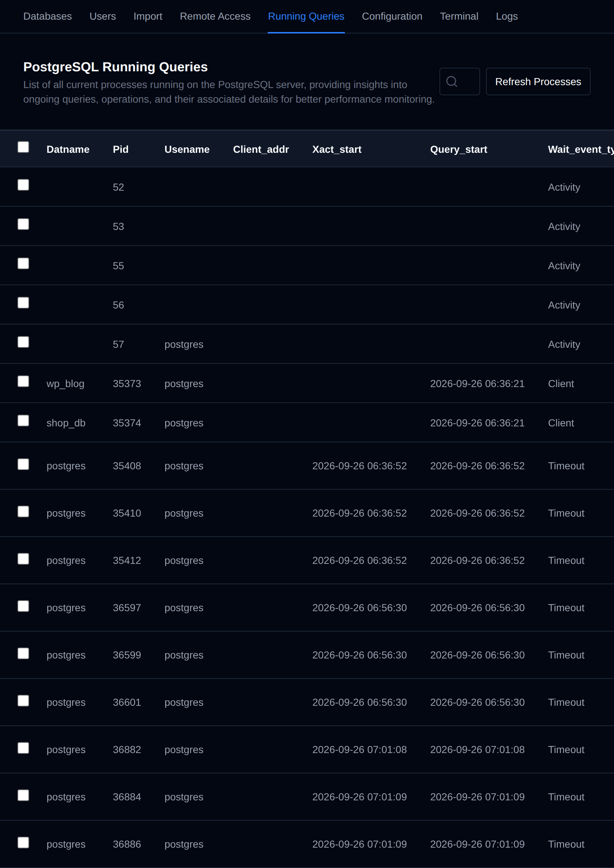Click Timeout cell in Pid 36597 row
This screenshot has width=614, height=868.
pos(566,608)
